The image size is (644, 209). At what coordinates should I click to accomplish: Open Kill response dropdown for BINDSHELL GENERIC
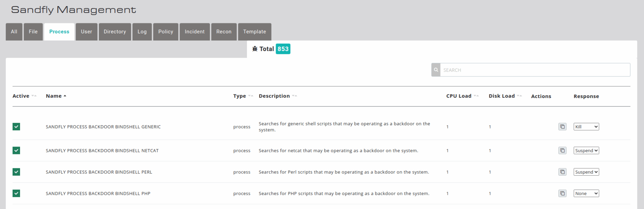coord(586,127)
